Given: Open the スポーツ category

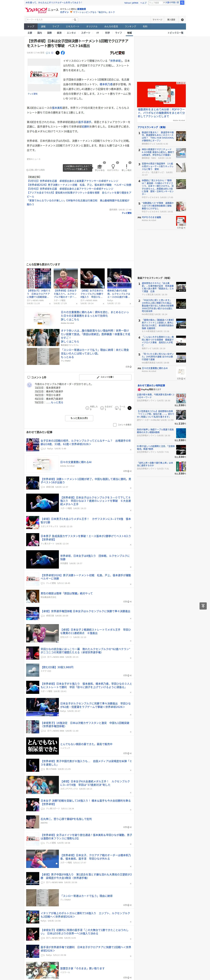Looking at the screenshot, I should tap(86, 33).
